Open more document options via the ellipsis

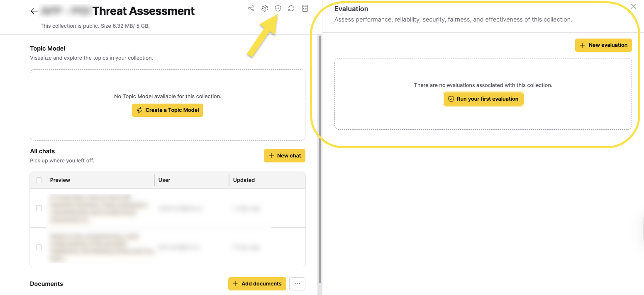pyautogui.click(x=297, y=284)
